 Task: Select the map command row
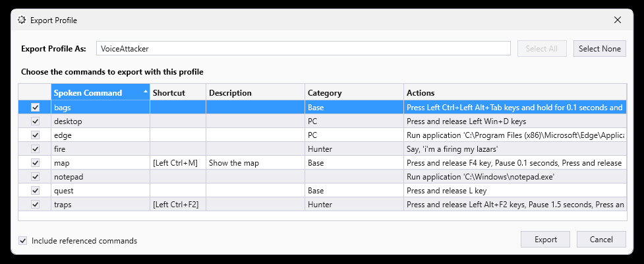[x=99, y=163]
